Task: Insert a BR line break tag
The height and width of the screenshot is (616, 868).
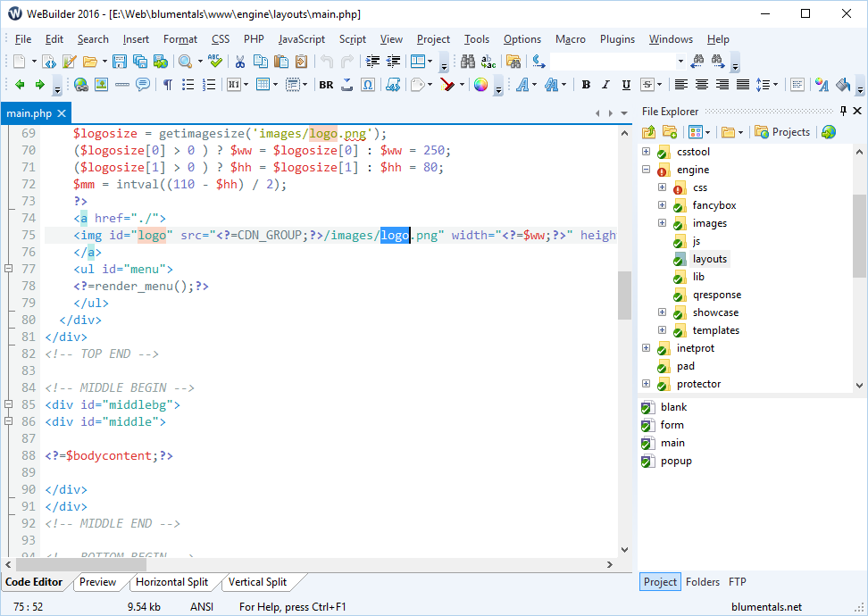Action: pos(325,86)
